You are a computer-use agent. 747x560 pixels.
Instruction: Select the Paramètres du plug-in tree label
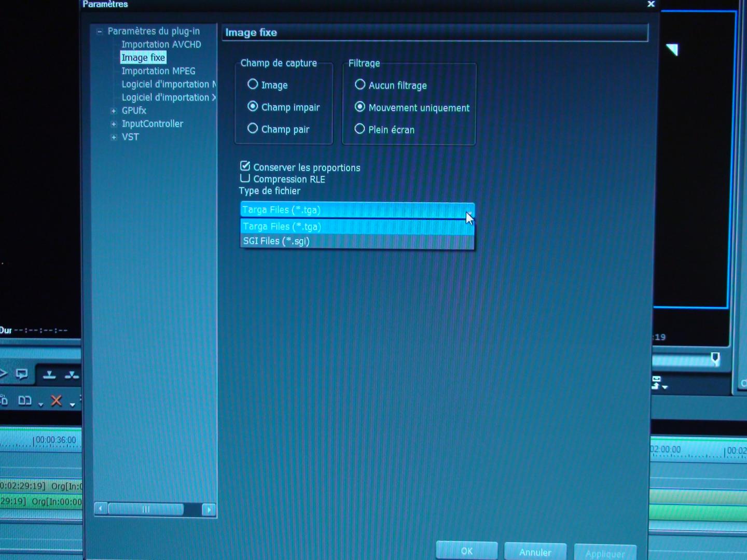click(x=154, y=31)
